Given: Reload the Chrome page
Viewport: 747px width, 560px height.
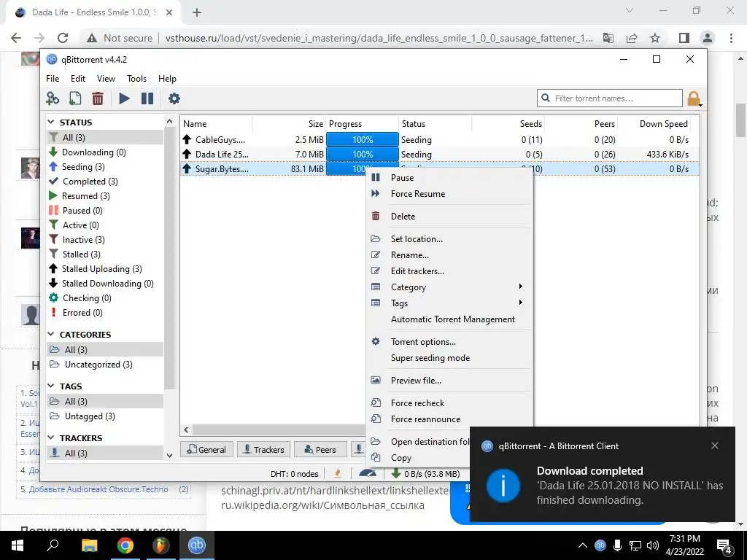Looking at the screenshot, I should tap(63, 38).
